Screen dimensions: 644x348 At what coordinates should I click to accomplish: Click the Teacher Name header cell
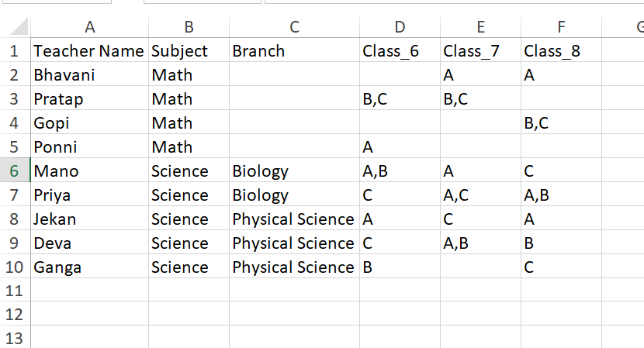89,51
